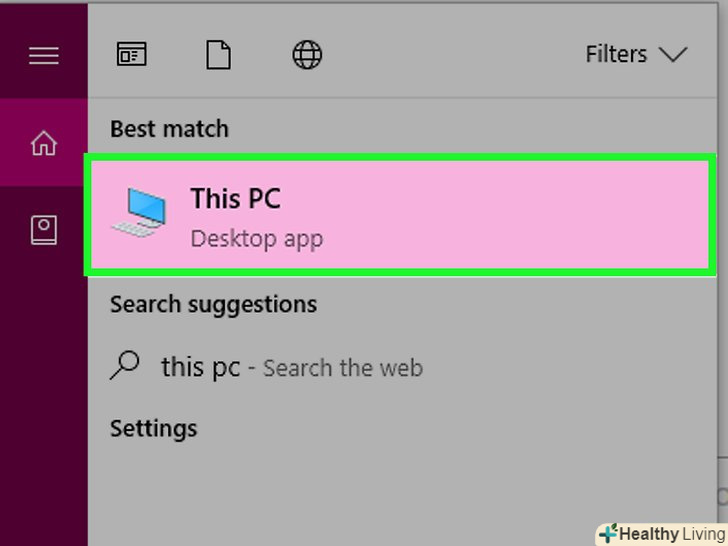This screenshot has width=728, height=546.
Task: Expand the Filters chevron arrow
Action: (674, 54)
